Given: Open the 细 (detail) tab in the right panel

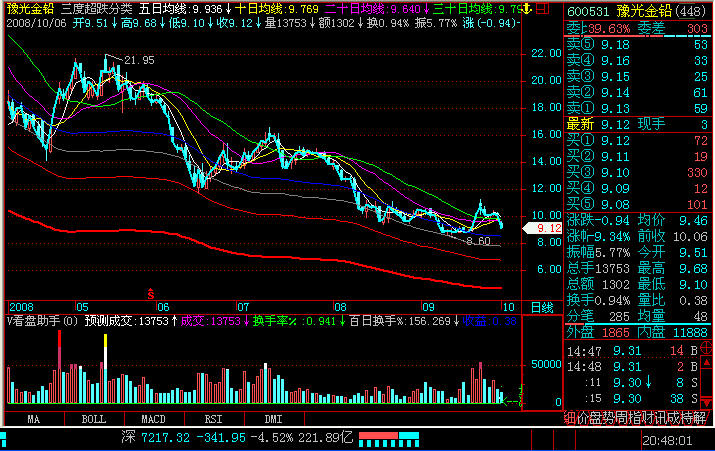Looking at the screenshot, I should [570, 418].
